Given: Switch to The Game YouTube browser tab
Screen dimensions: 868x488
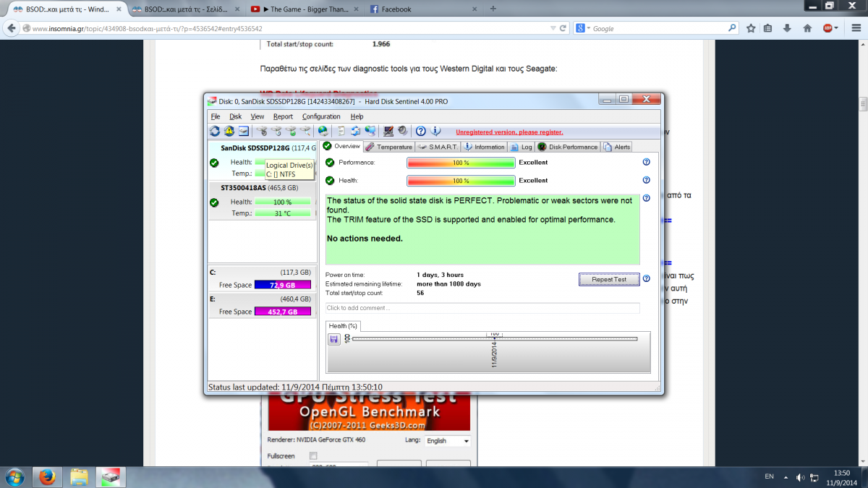Looking at the screenshot, I should (304, 9).
